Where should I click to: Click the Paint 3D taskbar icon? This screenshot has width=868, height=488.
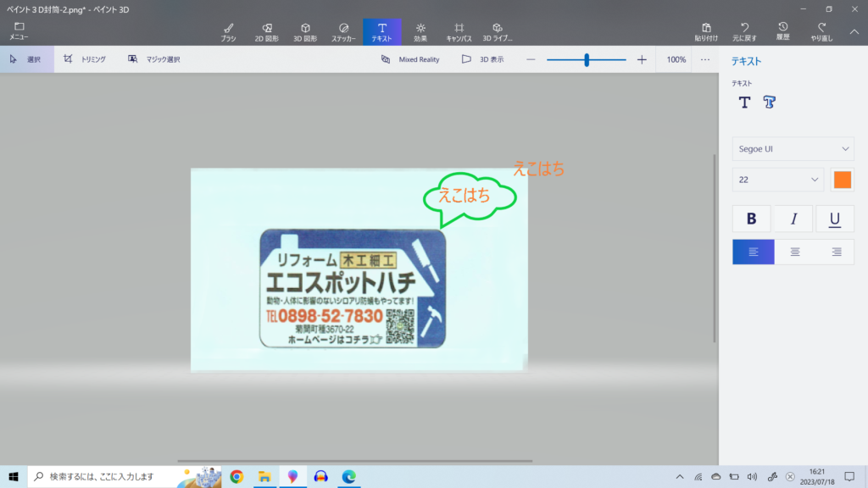[x=292, y=476]
